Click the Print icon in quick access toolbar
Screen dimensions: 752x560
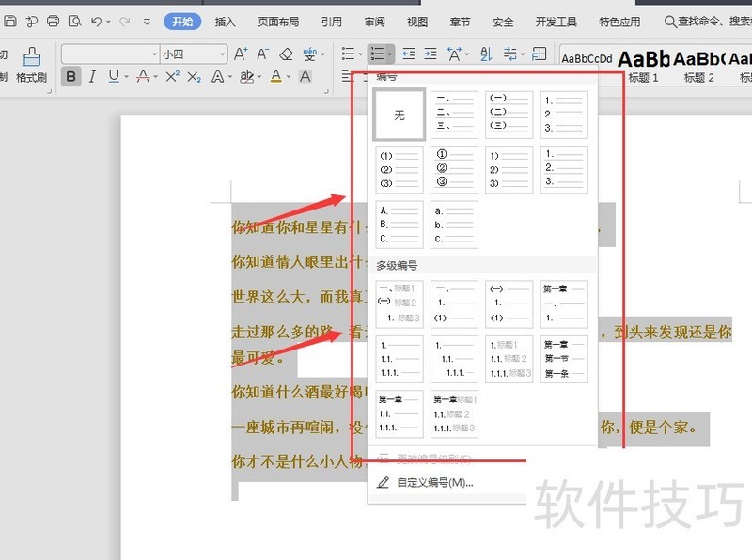pyautogui.click(x=54, y=21)
